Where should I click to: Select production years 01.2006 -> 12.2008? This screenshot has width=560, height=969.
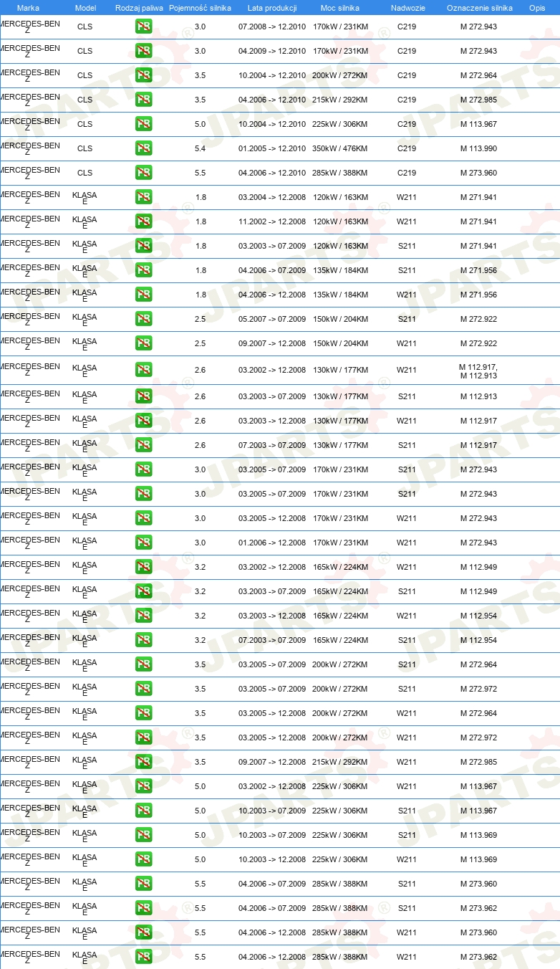(x=272, y=543)
